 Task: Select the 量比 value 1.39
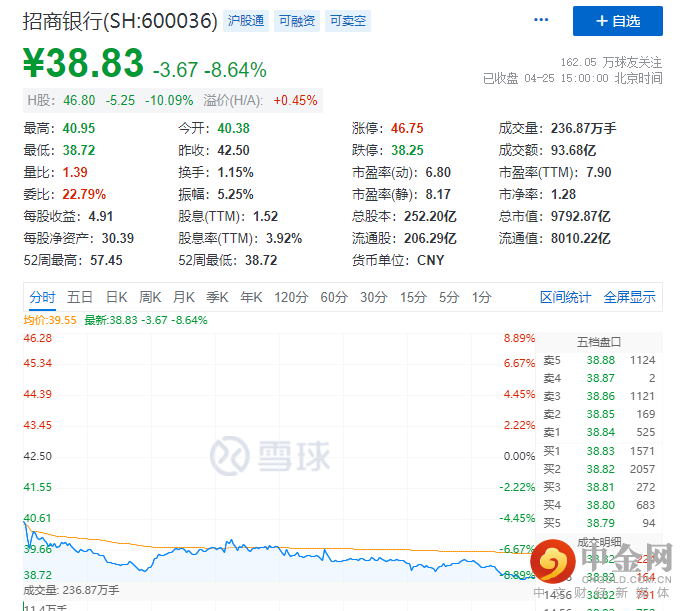(x=75, y=172)
